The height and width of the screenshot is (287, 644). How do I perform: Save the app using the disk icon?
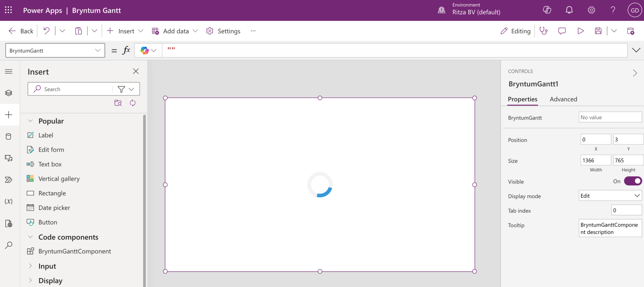pyautogui.click(x=598, y=31)
